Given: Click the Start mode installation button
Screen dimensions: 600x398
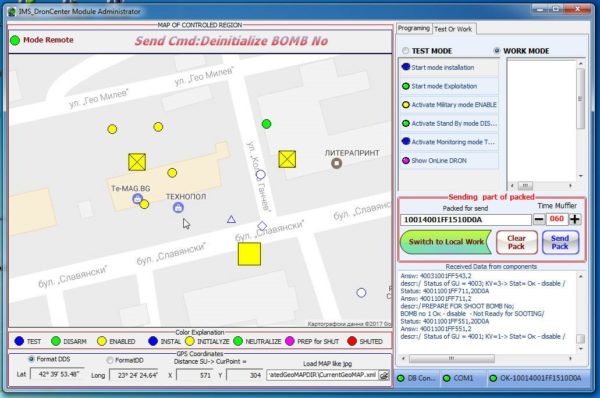Looking at the screenshot, I should tap(449, 67).
